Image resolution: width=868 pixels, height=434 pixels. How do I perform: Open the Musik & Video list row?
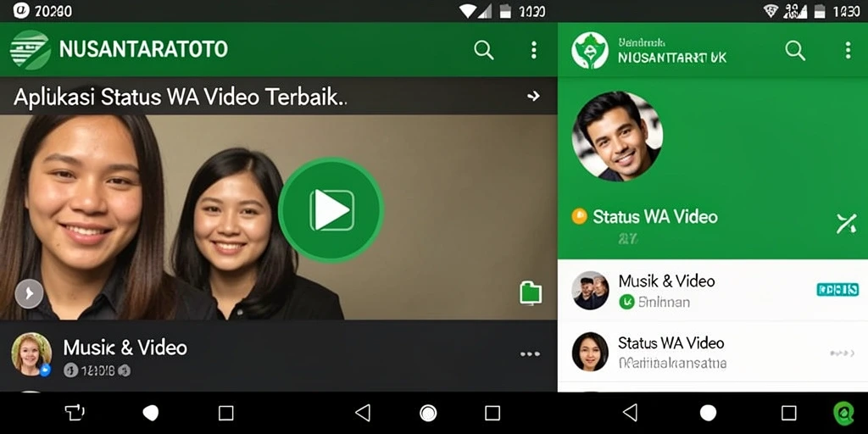click(712, 290)
